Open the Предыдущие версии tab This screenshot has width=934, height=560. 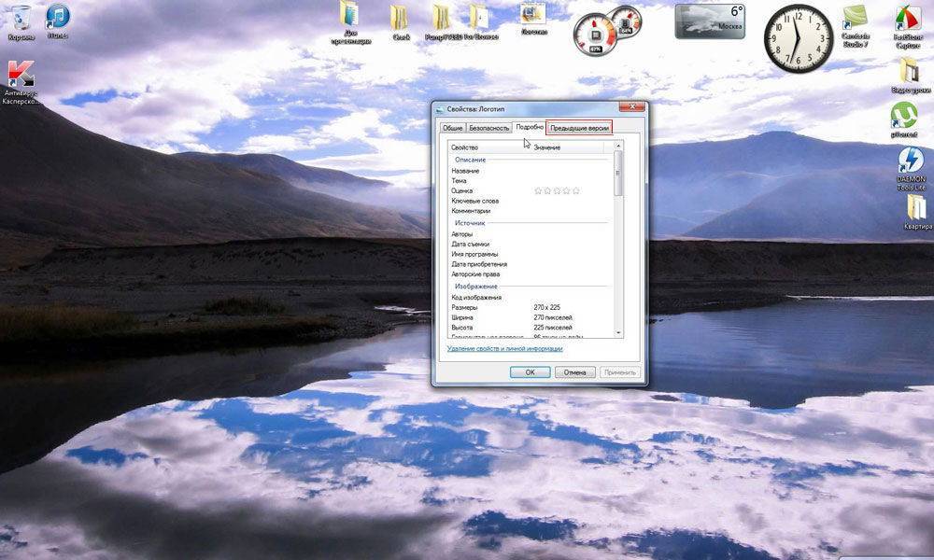579,127
